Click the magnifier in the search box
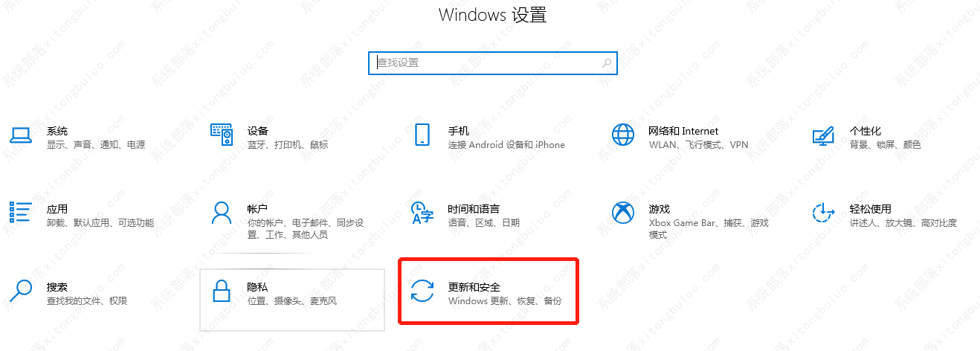This screenshot has height=351, width=980. tap(607, 63)
